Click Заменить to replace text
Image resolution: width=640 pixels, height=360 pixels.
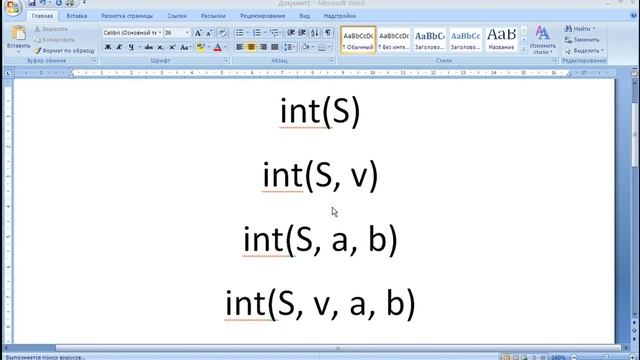tap(582, 40)
